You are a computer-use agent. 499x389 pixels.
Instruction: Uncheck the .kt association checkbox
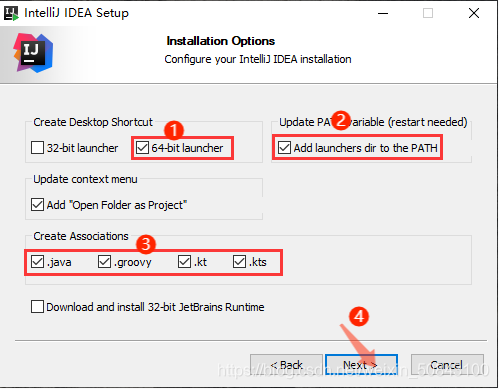[x=184, y=262]
